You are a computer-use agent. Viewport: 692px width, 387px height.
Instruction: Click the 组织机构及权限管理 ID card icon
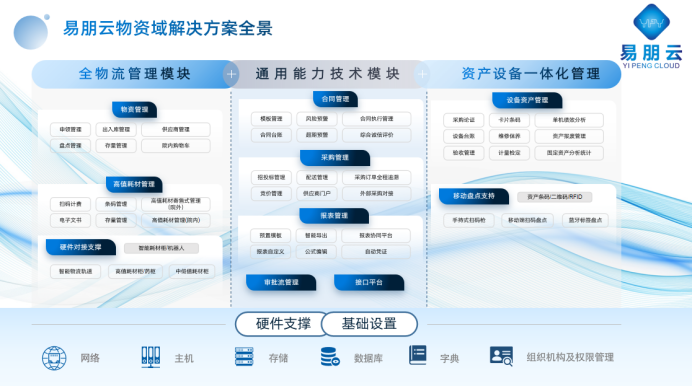point(501,356)
